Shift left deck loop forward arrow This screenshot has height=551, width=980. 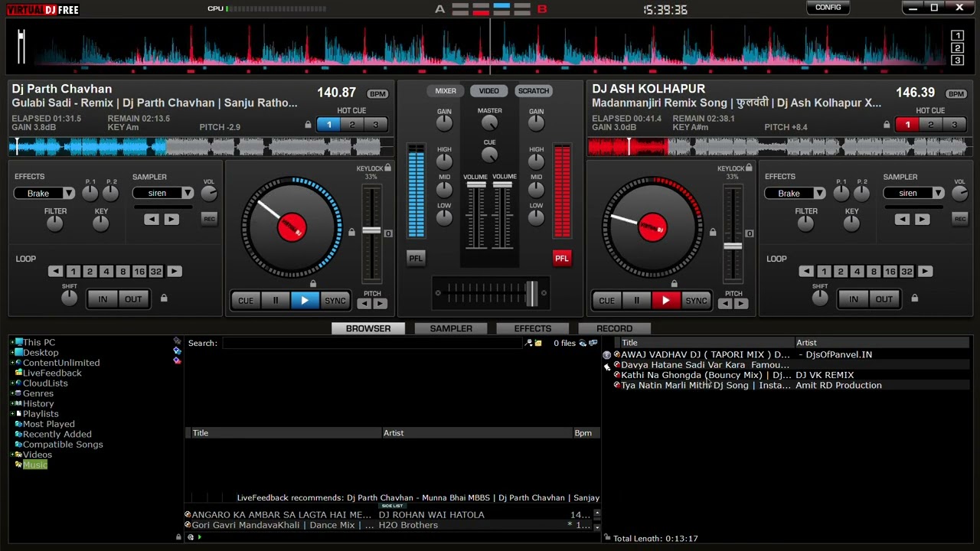(174, 272)
